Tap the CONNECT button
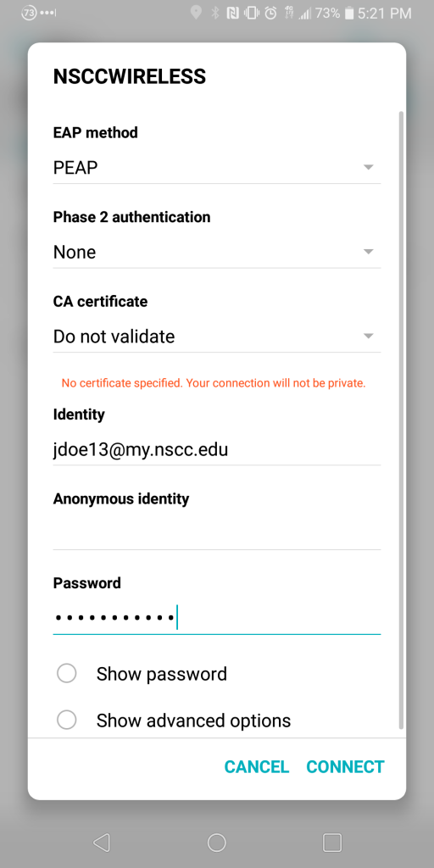 click(346, 766)
